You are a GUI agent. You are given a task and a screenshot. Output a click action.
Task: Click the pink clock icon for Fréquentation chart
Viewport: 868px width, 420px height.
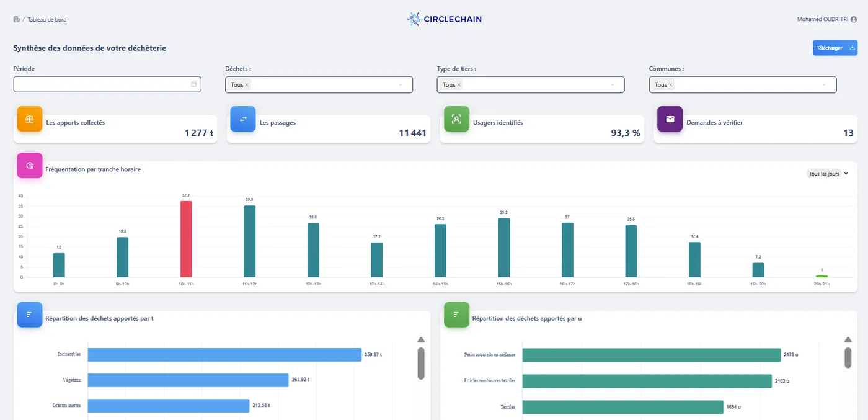click(29, 166)
